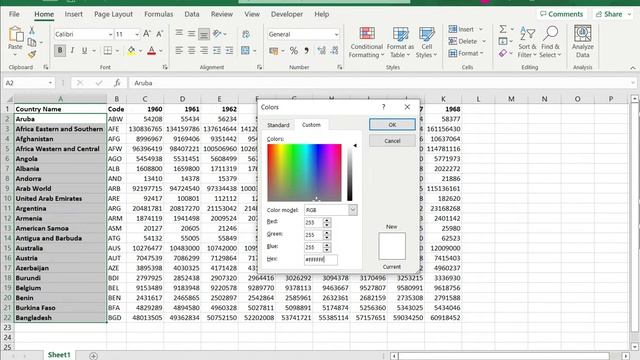Toggle Bold formatting
640x360 pixels.
point(60,50)
